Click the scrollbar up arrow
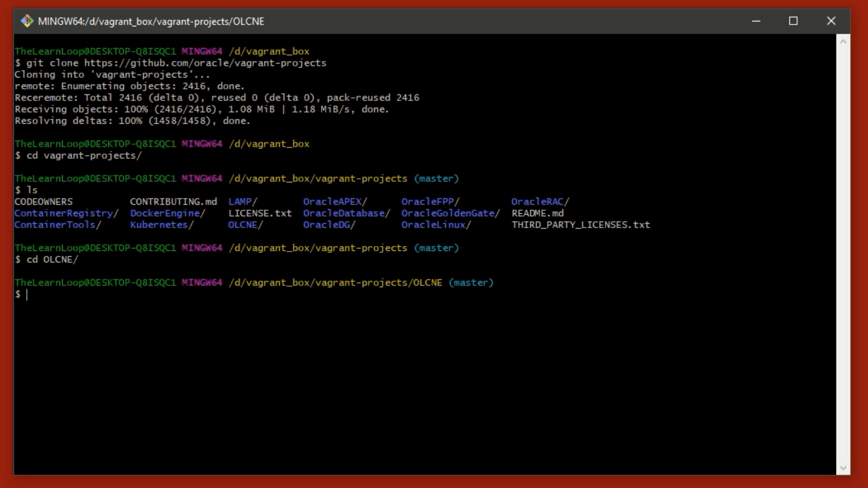868x488 pixels. click(843, 42)
